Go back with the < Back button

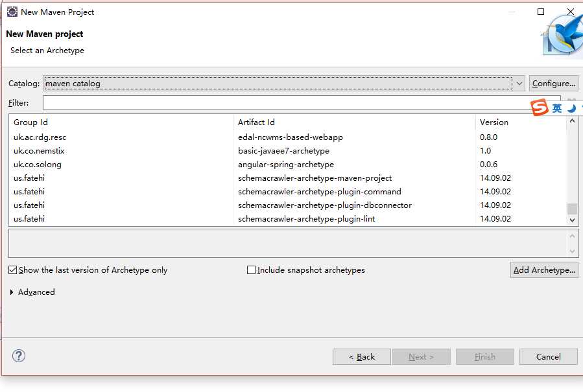362,357
